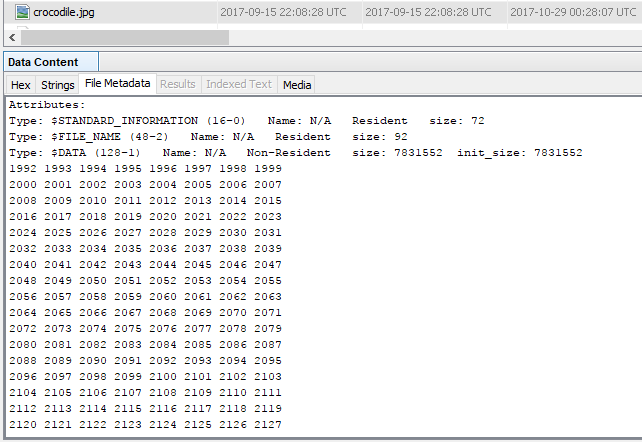Click cluster number 2023
Viewport: 642px width, 442px height.
(268, 216)
